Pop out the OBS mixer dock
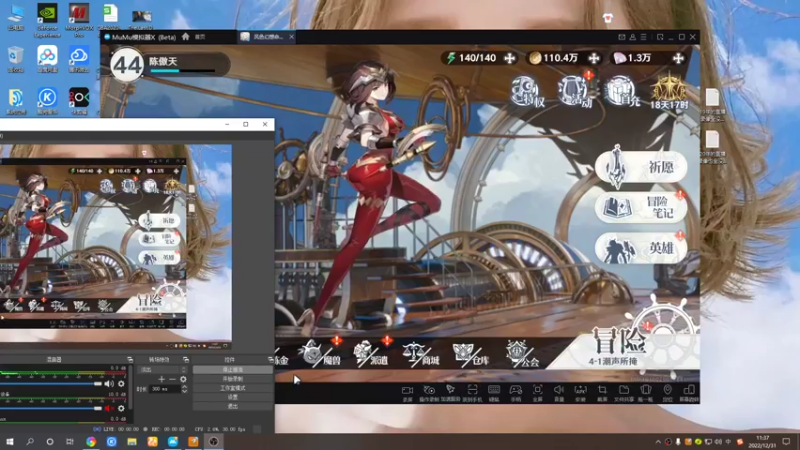This screenshot has height=450, width=800. point(130,360)
